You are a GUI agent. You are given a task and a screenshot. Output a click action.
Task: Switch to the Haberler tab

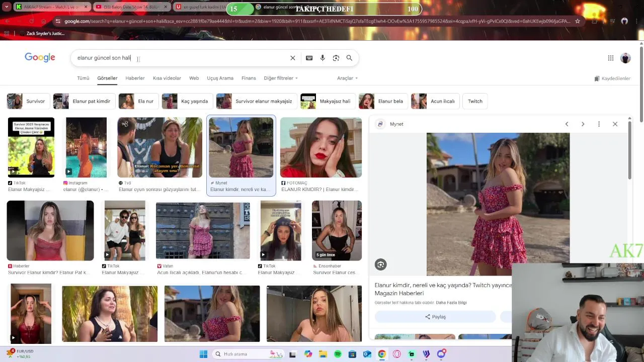click(x=135, y=78)
